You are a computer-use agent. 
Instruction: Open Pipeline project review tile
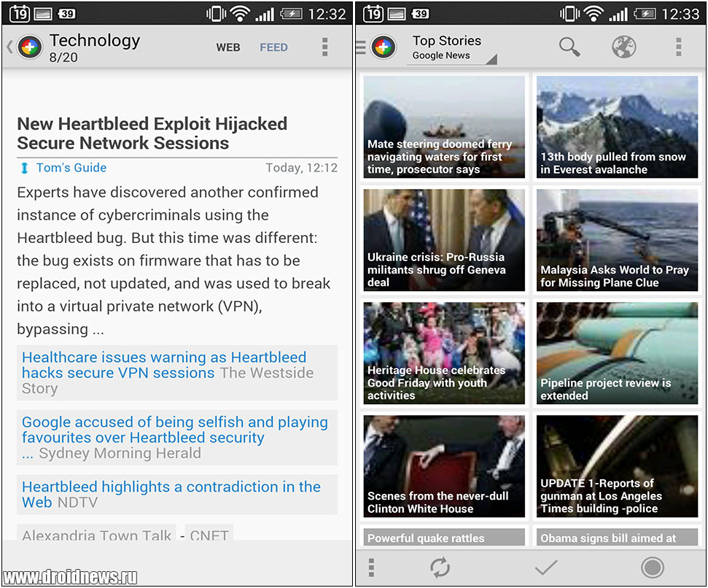point(617,353)
